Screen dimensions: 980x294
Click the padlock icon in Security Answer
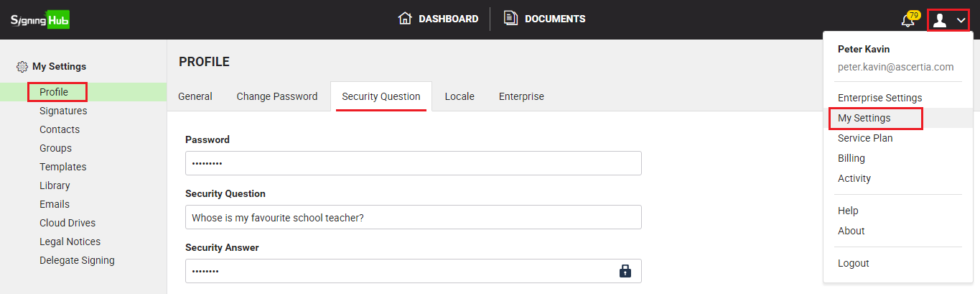coord(625,271)
